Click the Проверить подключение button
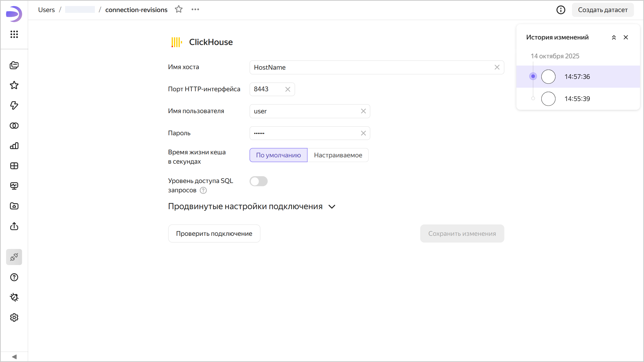This screenshot has width=644, height=362. 214,234
